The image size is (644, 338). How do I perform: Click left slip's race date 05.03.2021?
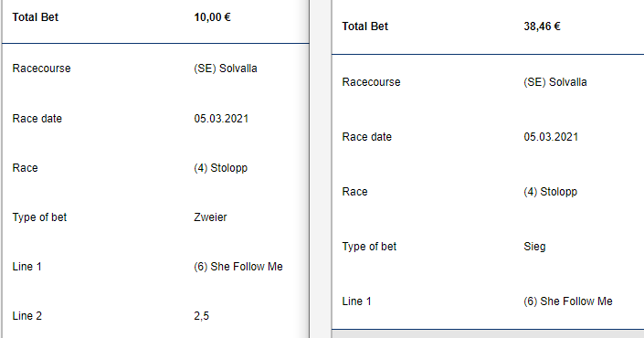coord(221,119)
